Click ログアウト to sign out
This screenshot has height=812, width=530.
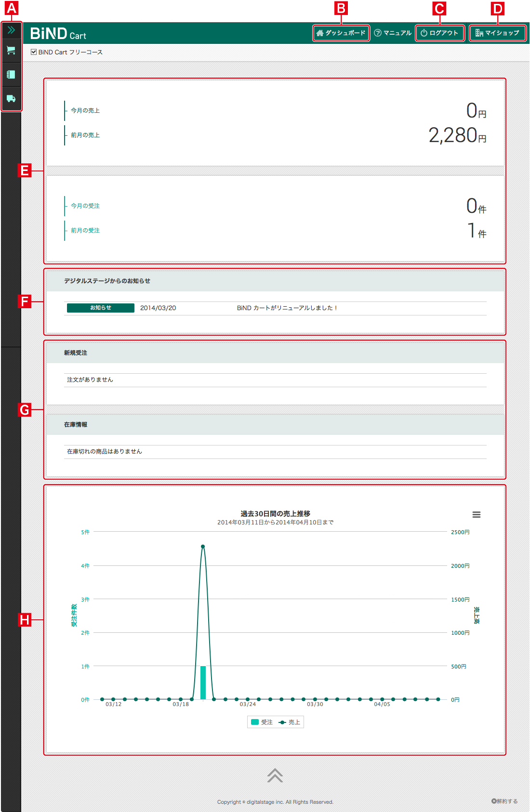click(440, 33)
